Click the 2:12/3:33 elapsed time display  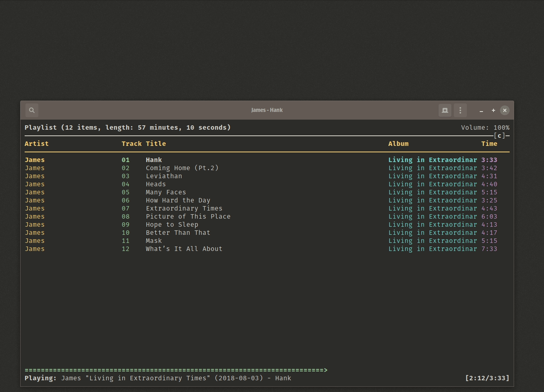point(487,378)
